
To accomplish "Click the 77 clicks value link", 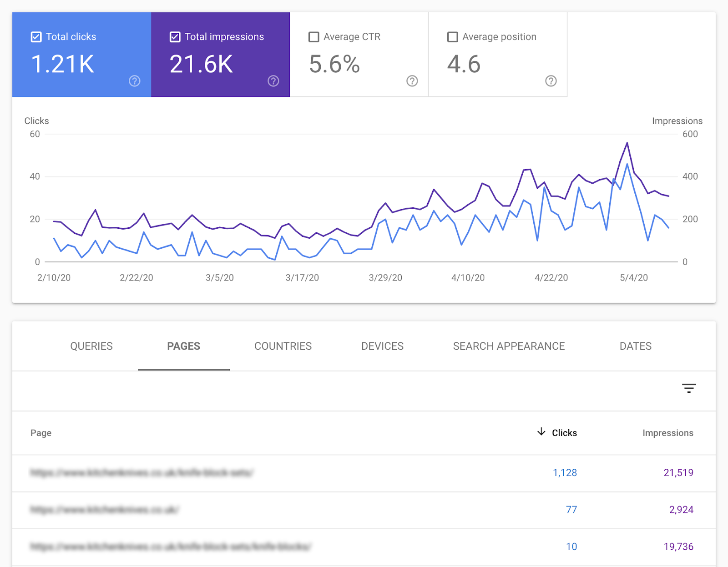I will coord(571,510).
